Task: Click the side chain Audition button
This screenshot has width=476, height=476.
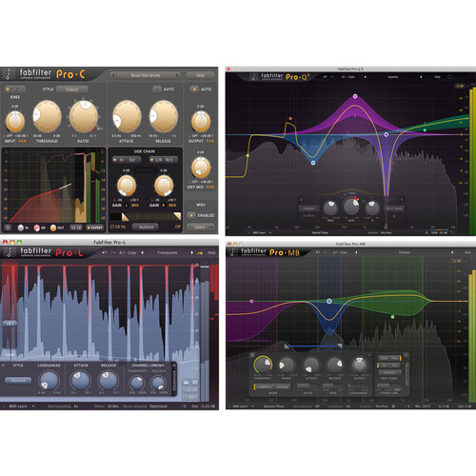Action: [147, 227]
